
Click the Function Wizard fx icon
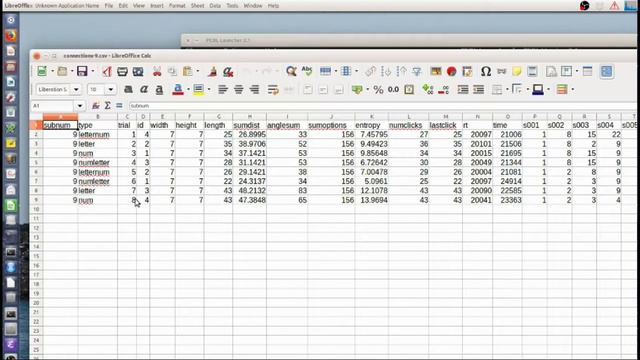[96, 106]
